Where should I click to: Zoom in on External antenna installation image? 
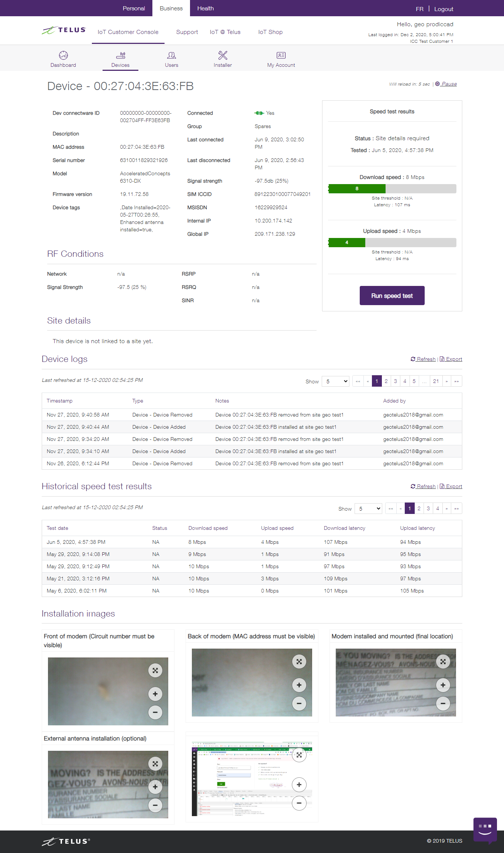[x=155, y=787]
